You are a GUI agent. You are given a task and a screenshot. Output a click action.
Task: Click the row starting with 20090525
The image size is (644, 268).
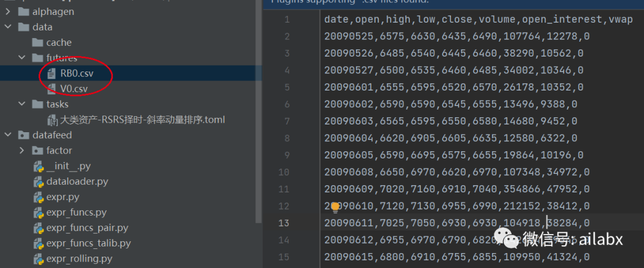pos(457,36)
